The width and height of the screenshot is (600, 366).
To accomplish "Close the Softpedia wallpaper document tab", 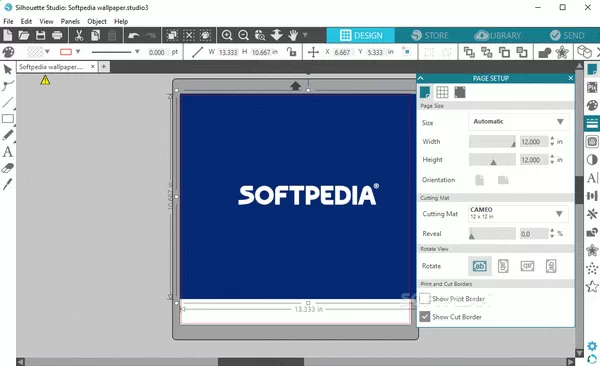I will [x=93, y=67].
